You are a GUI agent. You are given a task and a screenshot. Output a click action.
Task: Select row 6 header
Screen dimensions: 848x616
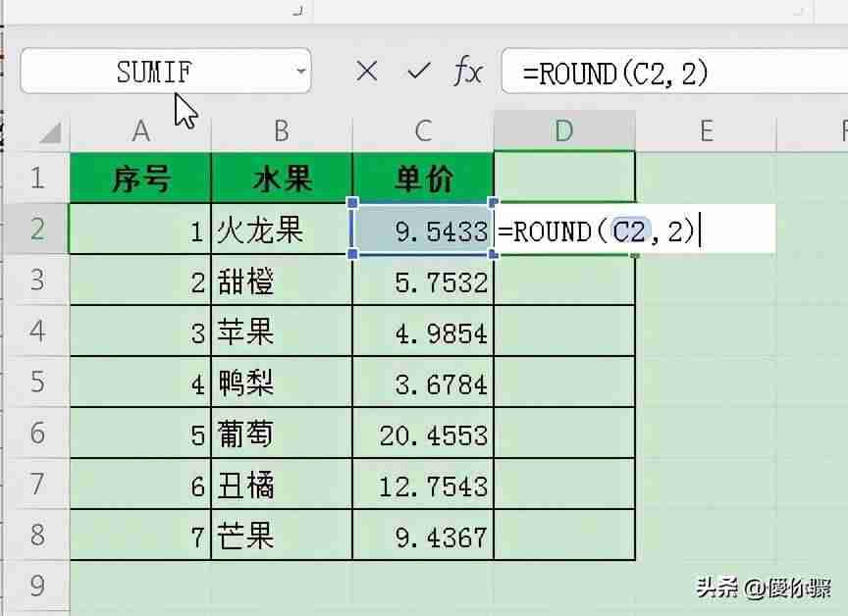pos(36,433)
